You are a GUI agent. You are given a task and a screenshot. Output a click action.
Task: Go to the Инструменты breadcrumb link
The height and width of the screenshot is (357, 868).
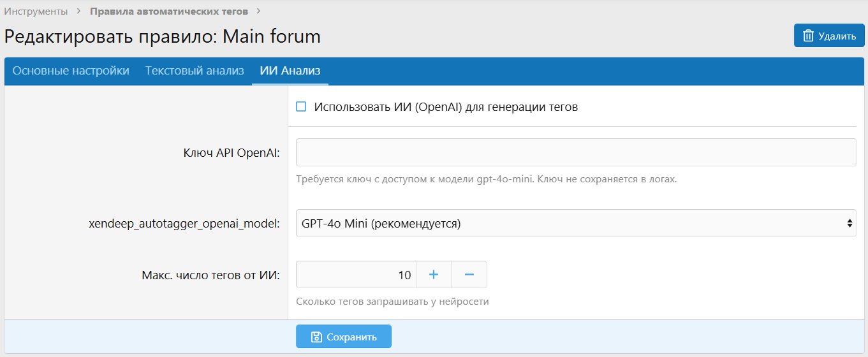(36, 11)
